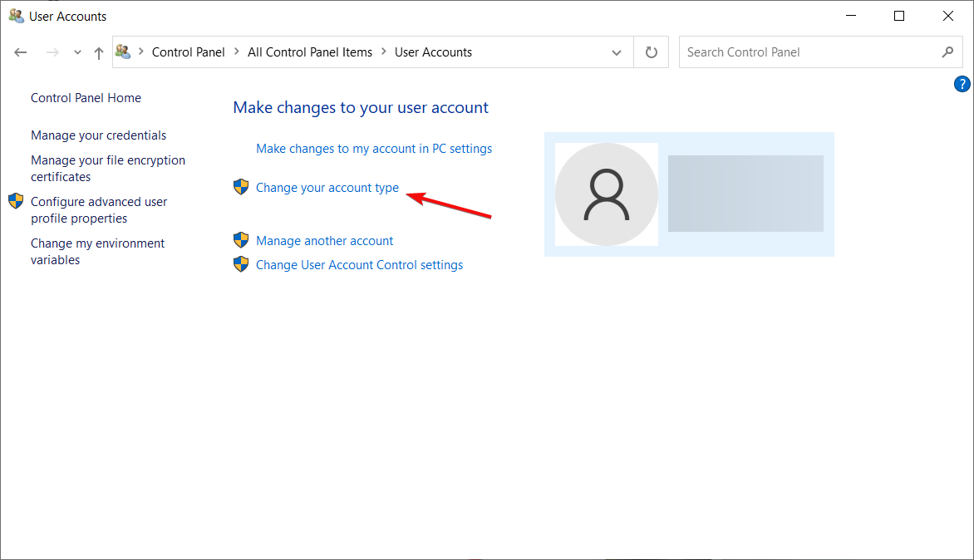This screenshot has width=974, height=560.
Task: Click the shield icon beside User Account Control
Action: coord(241,265)
